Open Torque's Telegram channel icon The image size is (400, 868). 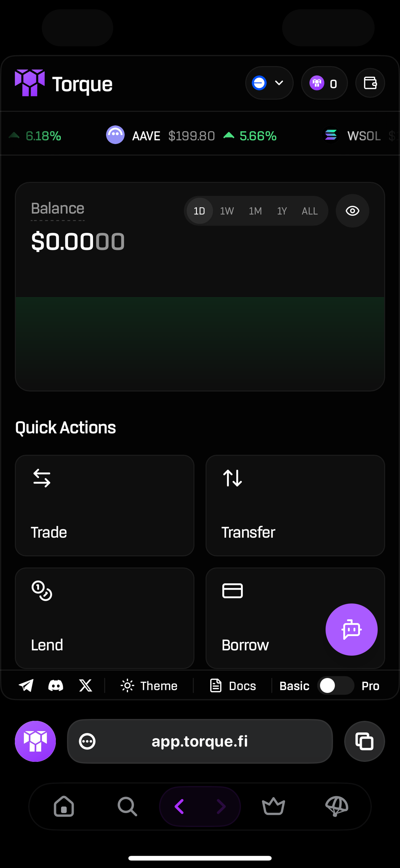click(26, 685)
